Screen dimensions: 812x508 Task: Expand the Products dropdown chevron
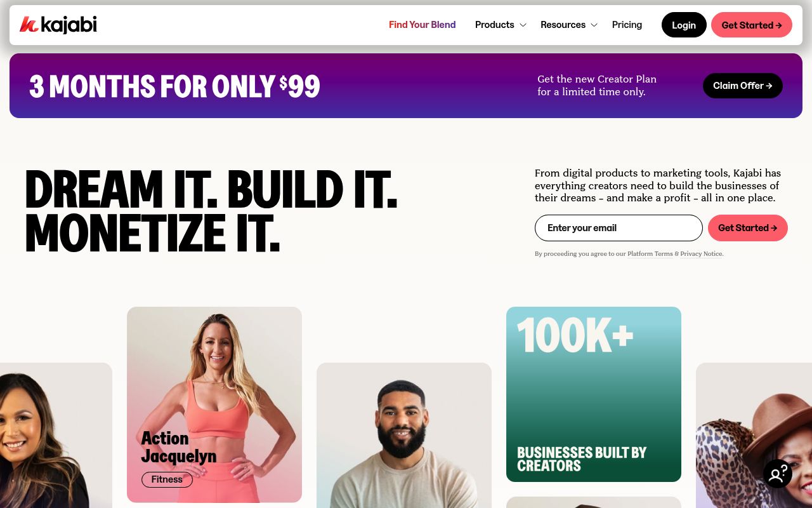pyautogui.click(x=523, y=25)
